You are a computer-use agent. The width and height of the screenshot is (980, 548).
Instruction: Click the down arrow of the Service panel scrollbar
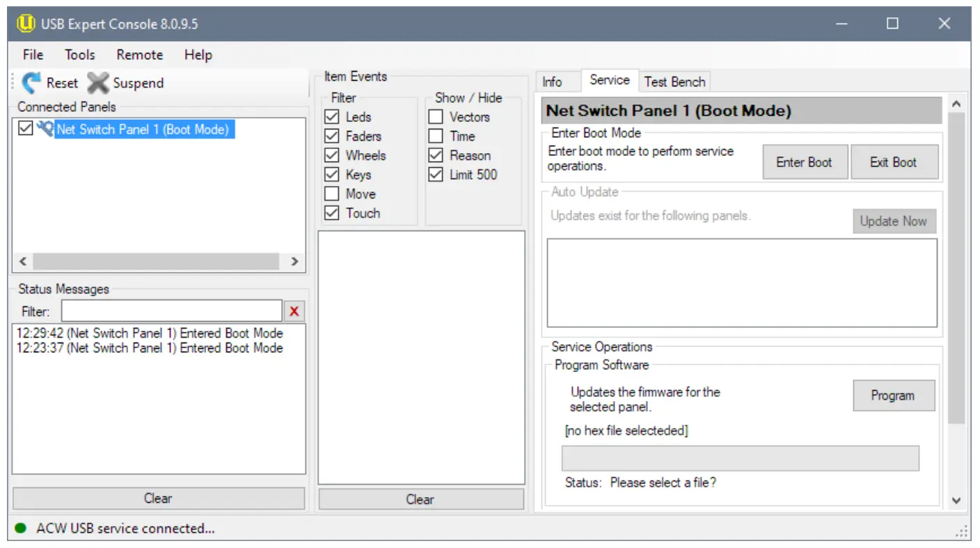pos(956,500)
